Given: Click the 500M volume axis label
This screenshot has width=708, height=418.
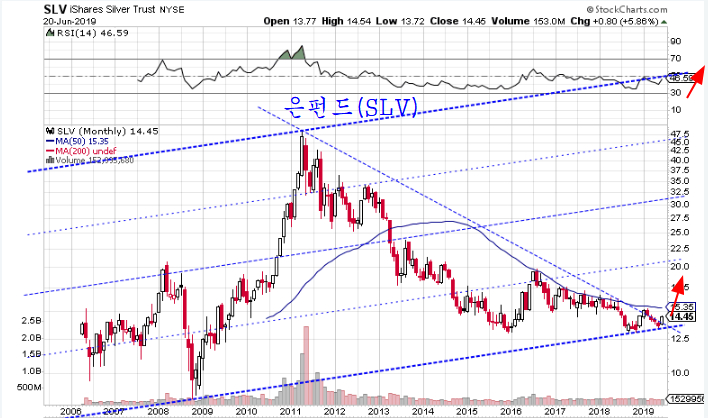Looking at the screenshot, I should pyautogui.click(x=29, y=388).
